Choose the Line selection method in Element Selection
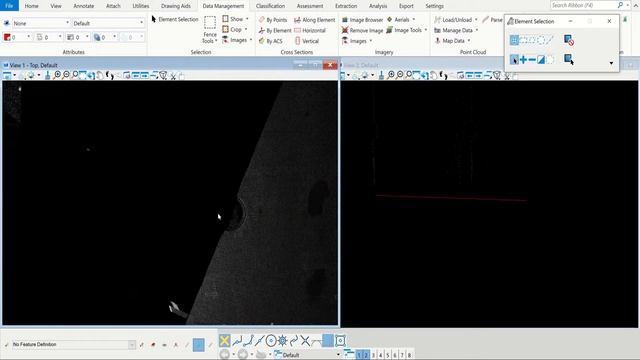640x360 pixels. pos(550,40)
